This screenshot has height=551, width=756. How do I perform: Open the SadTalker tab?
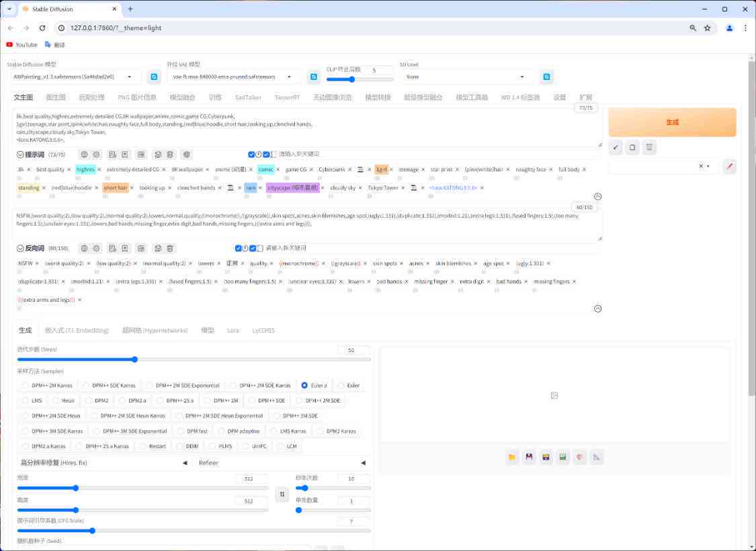tap(248, 97)
